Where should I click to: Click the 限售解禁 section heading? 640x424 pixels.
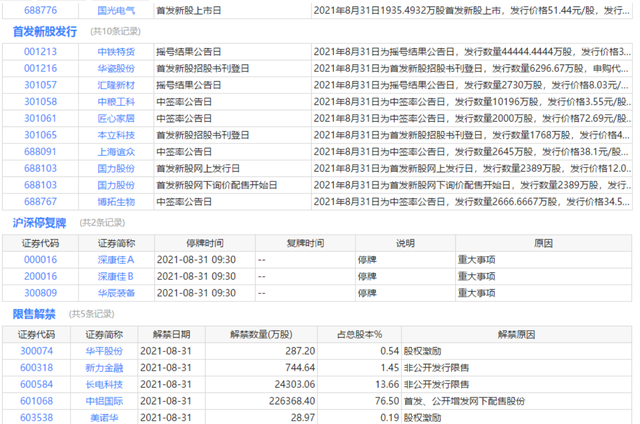click(34, 314)
